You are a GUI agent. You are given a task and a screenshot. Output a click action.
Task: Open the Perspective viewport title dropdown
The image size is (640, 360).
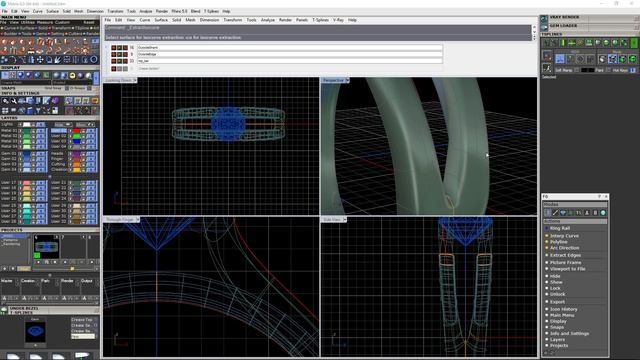point(347,80)
